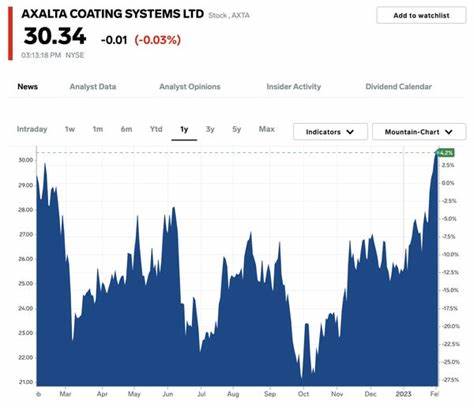The height and width of the screenshot is (410, 474).
Task: Click the Jun x-axis label
Action: [x=168, y=394]
